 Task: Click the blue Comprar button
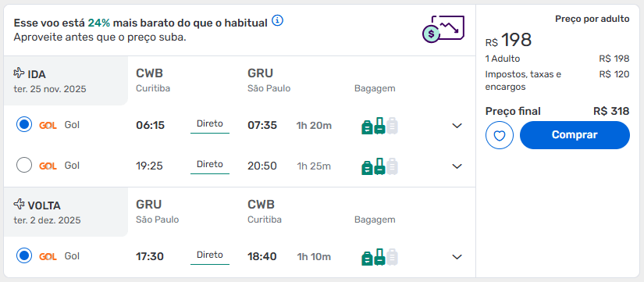575,135
